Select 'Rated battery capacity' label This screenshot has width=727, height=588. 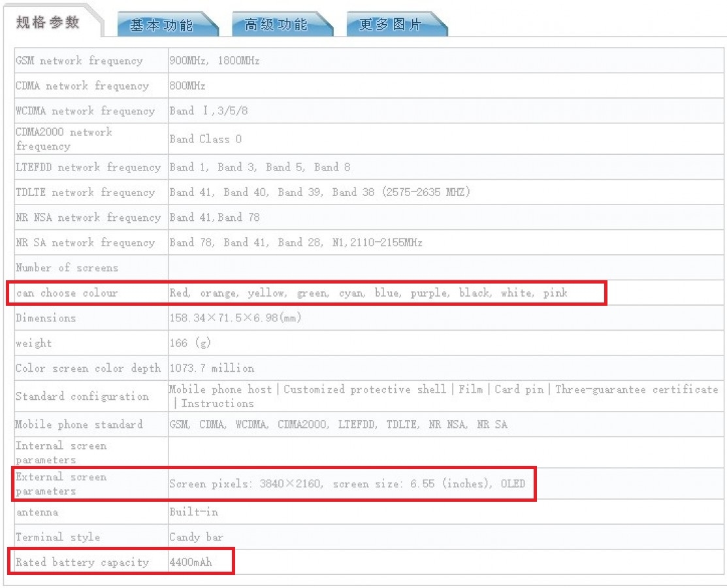tap(82, 562)
